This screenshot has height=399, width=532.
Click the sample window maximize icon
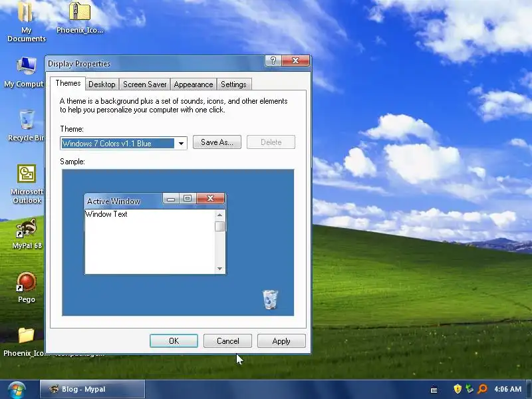click(188, 198)
